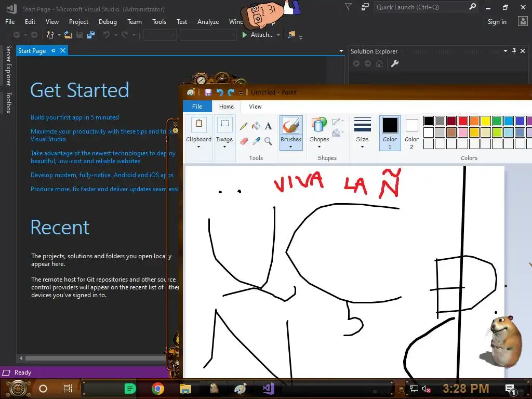Select the Fill with color bucket tool

[x=256, y=126]
